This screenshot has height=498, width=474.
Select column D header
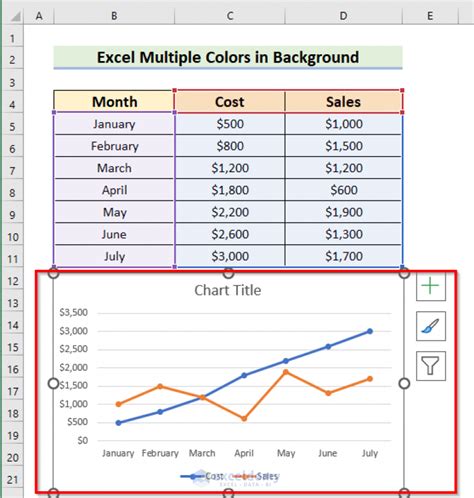(343, 16)
